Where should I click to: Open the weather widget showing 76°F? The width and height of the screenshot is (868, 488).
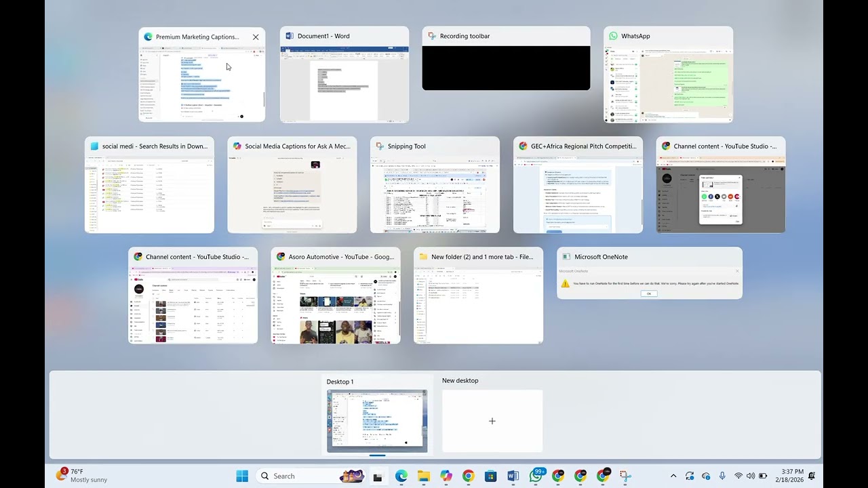pyautogui.click(x=81, y=475)
